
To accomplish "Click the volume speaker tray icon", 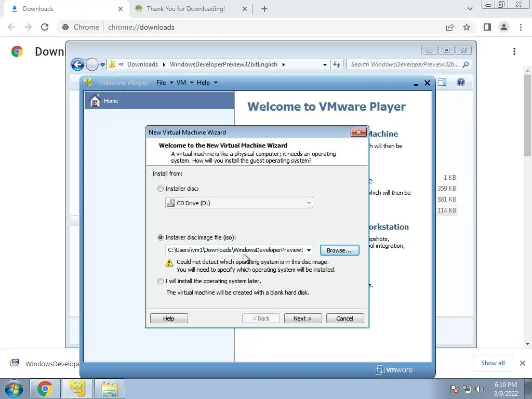I will [480, 389].
